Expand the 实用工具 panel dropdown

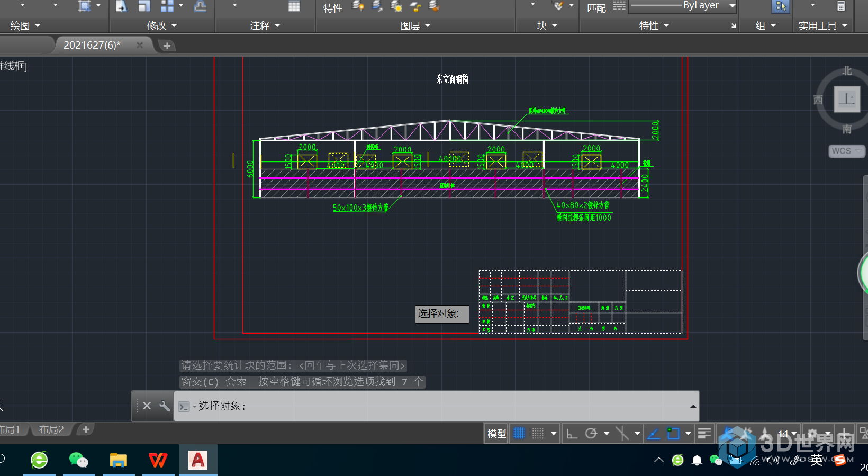(823, 25)
